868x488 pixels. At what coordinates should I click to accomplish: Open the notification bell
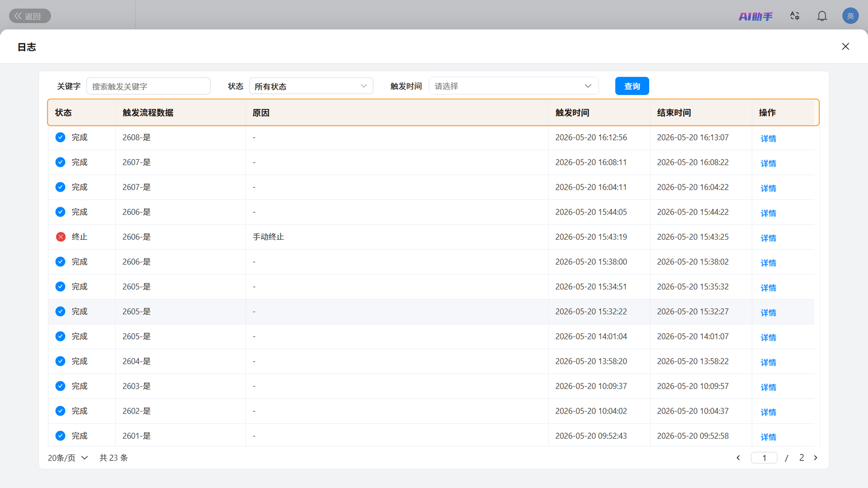[822, 16]
